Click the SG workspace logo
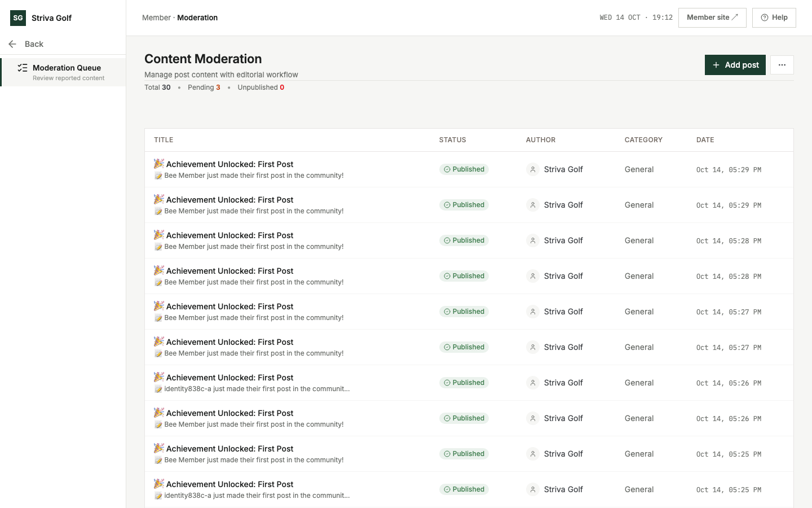The height and width of the screenshot is (508, 812). tap(18, 18)
